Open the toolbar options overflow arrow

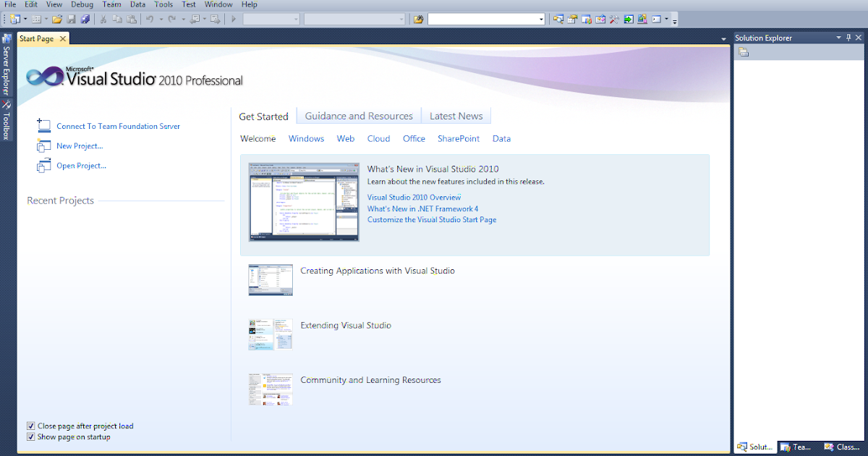(675, 21)
